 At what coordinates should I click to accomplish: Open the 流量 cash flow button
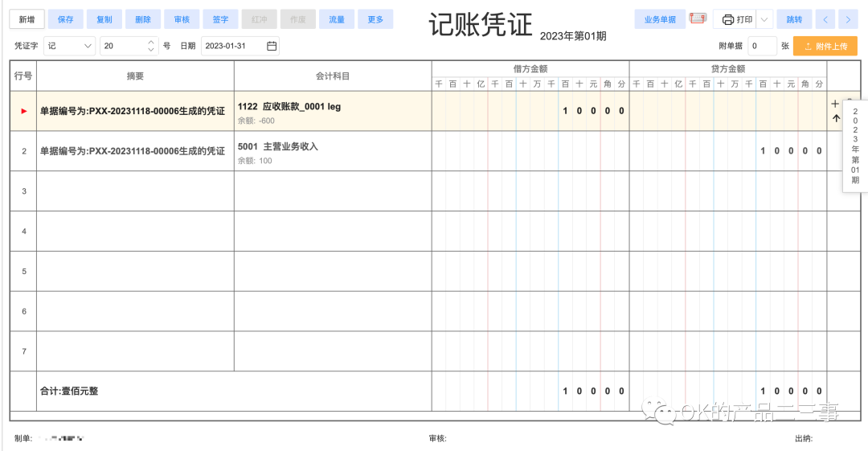click(x=337, y=19)
